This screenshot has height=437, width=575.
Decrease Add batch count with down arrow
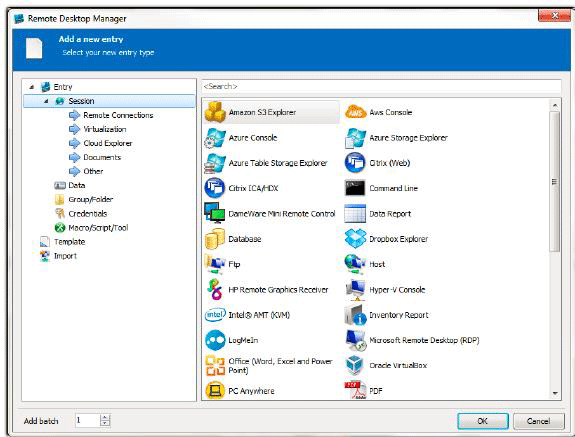[105, 423]
